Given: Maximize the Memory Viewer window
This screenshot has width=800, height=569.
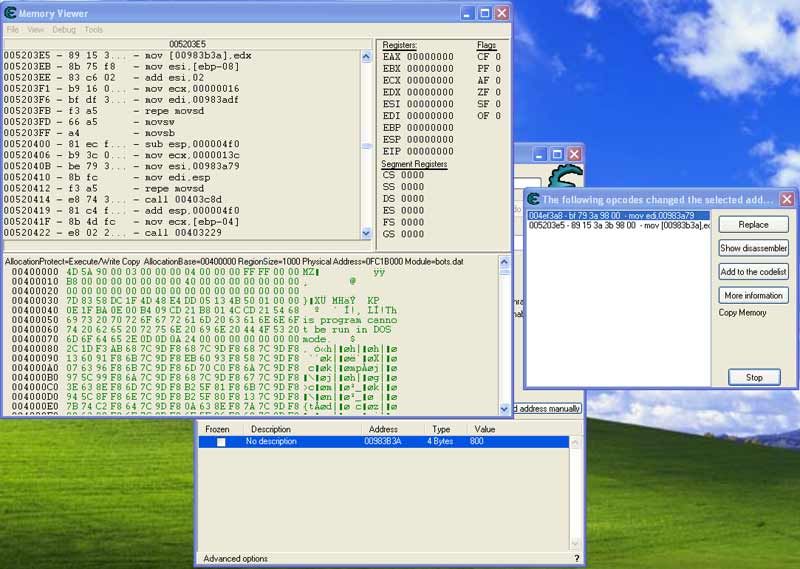Looking at the screenshot, I should 484,13.
